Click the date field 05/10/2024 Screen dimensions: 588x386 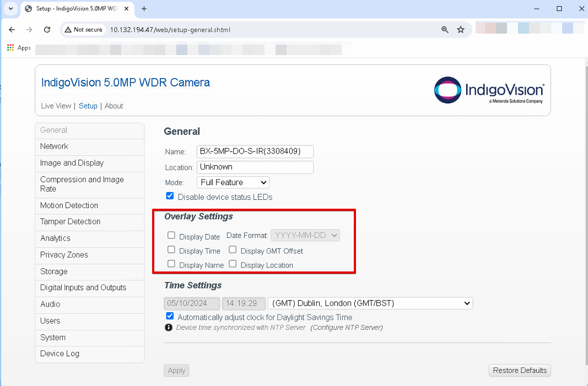[x=192, y=303]
